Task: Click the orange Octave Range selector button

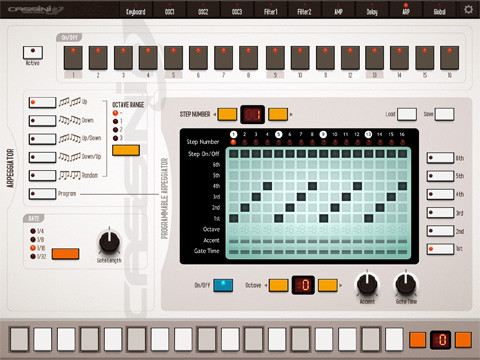Action: click(126, 150)
